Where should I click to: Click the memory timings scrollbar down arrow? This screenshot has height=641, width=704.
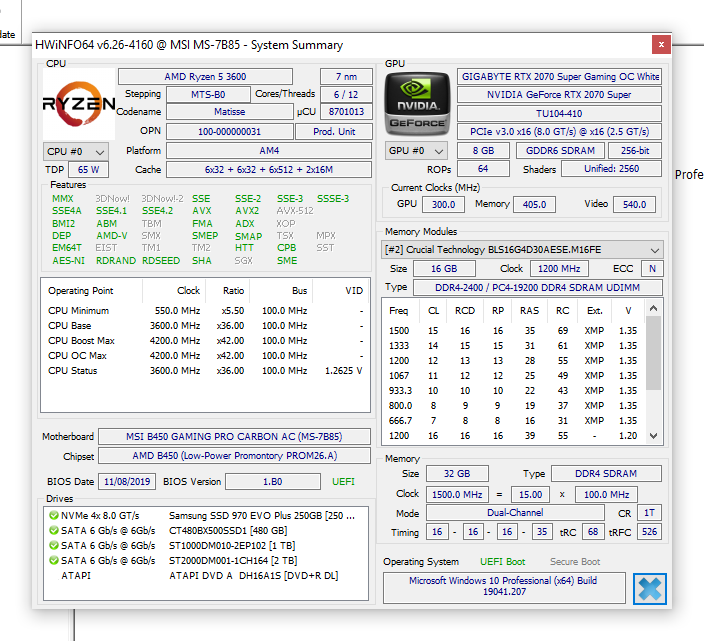[654, 435]
